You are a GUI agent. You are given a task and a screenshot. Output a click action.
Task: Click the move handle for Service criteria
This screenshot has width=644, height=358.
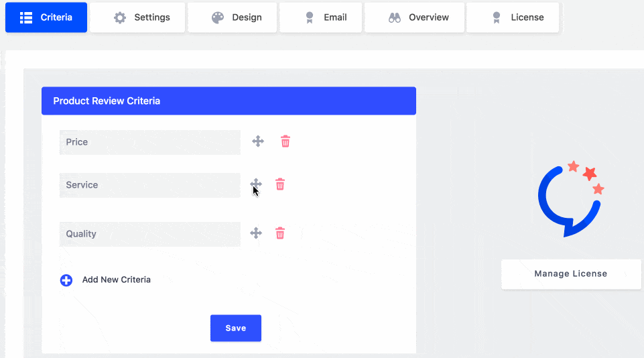point(256,184)
